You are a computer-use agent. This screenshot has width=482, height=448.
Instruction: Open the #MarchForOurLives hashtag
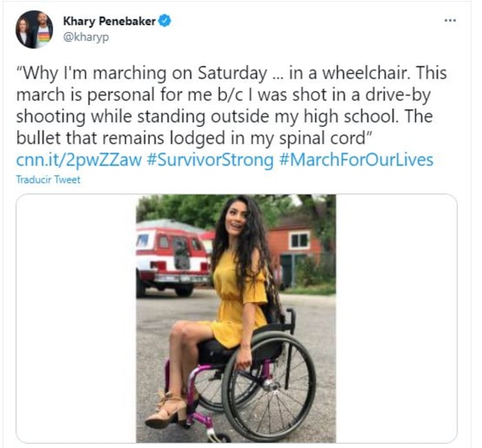point(357,160)
